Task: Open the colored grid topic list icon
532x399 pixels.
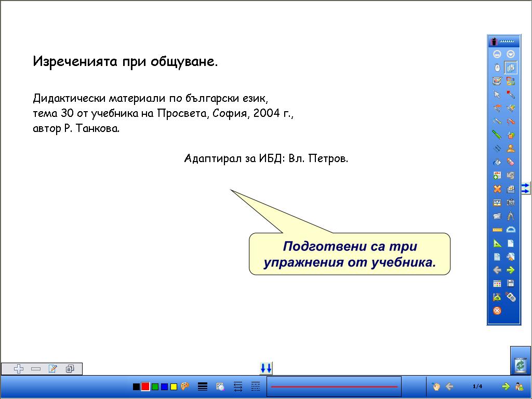Action: point(497,284)
